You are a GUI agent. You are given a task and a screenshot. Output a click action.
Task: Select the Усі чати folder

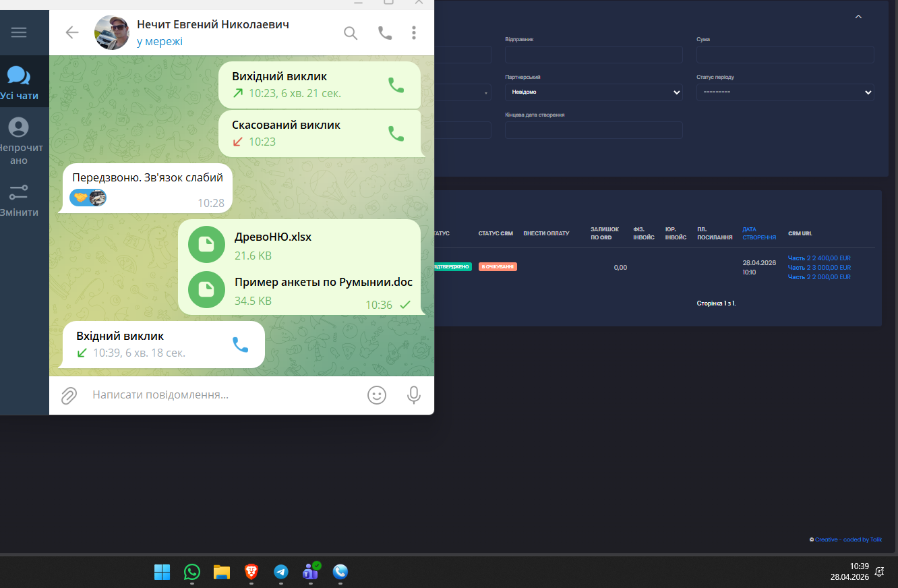click(x=19, y=83)
